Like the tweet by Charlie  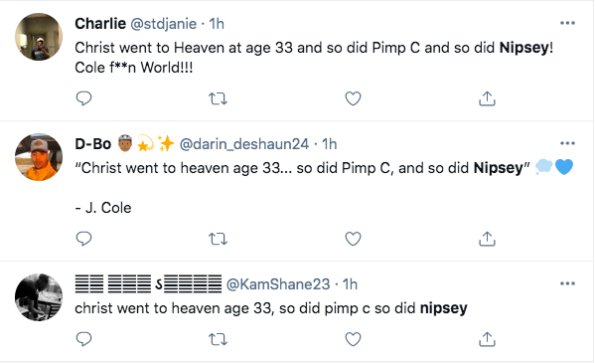coord(353,99)
